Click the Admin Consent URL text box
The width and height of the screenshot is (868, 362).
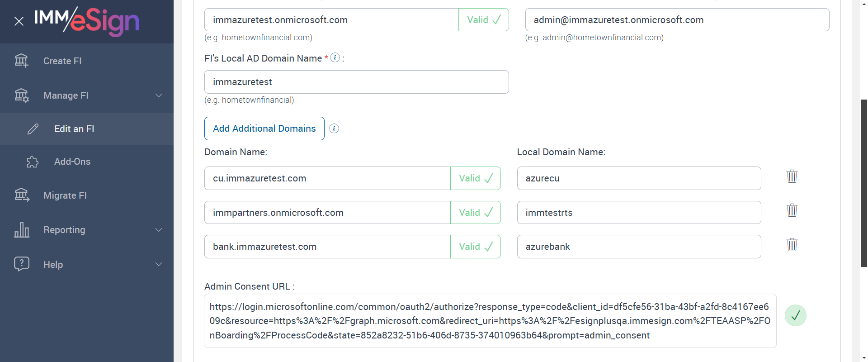[x=490, y=321]
